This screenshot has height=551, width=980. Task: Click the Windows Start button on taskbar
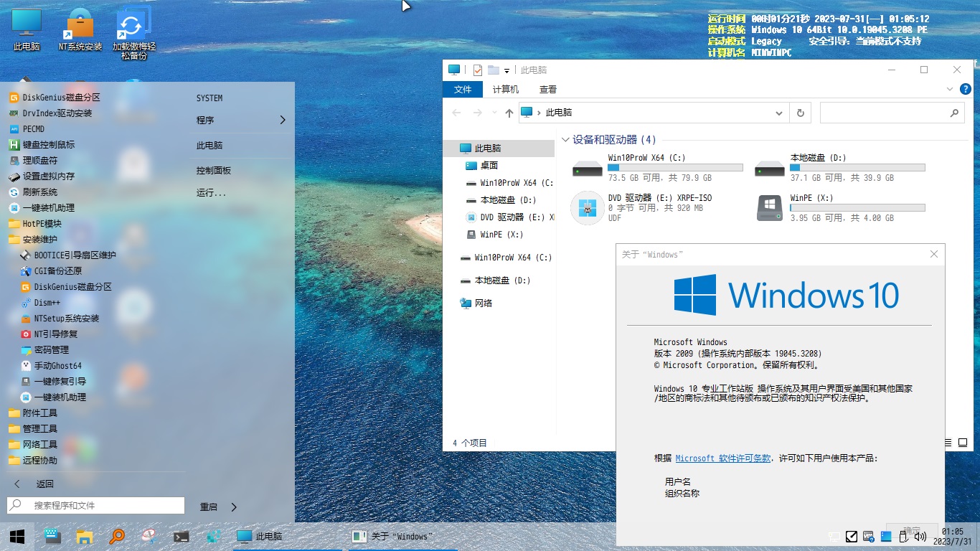(x=17, y=536)
